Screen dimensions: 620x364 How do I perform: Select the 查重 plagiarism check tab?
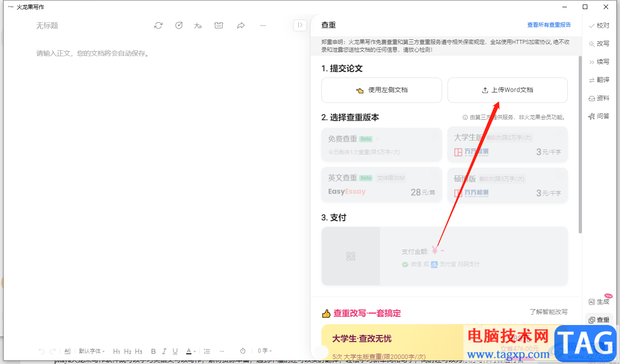tap(599, 320)
